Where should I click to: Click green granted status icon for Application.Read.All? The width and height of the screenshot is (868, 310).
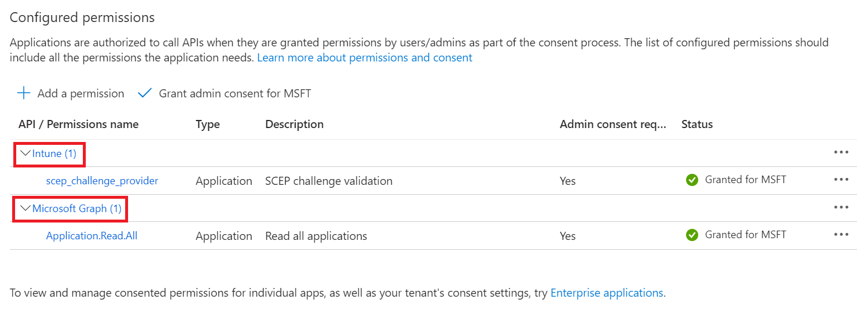click(692, 235)
